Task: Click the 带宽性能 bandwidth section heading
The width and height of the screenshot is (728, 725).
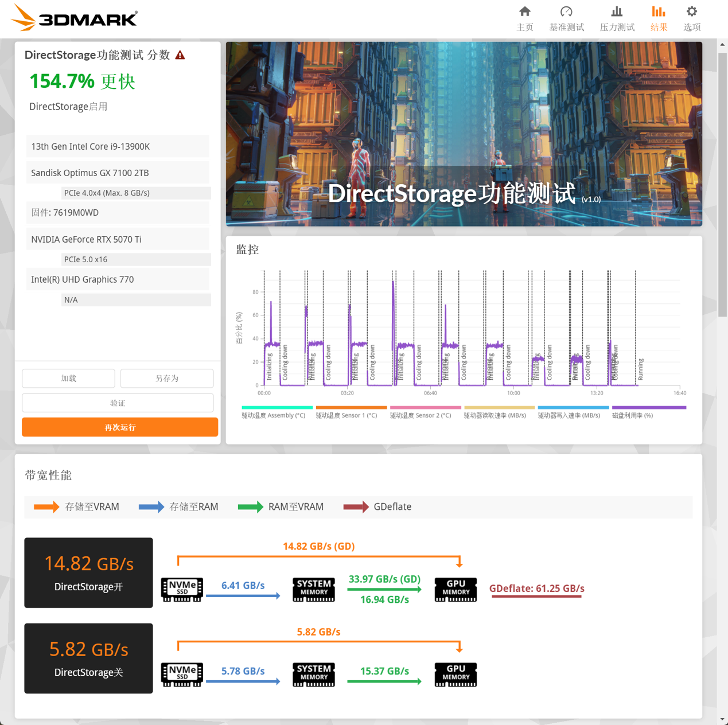Action: point(48,475)
